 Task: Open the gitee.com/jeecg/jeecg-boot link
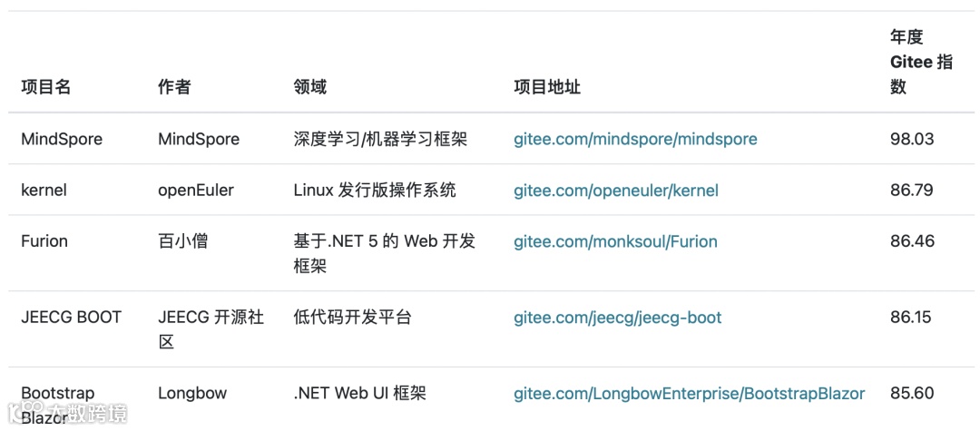click(618, 318)
